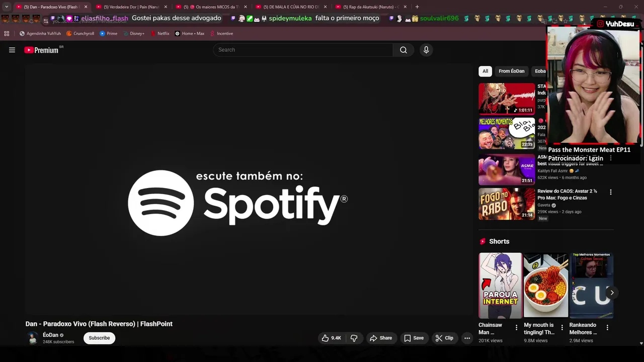
Task: Open the Prime bookmark
Action: [109, 34]
